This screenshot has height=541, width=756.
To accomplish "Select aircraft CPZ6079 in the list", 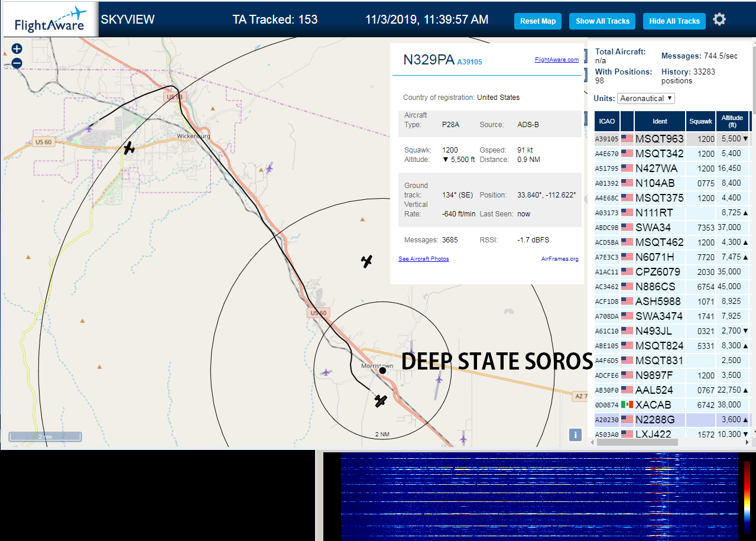I will 673,272.
